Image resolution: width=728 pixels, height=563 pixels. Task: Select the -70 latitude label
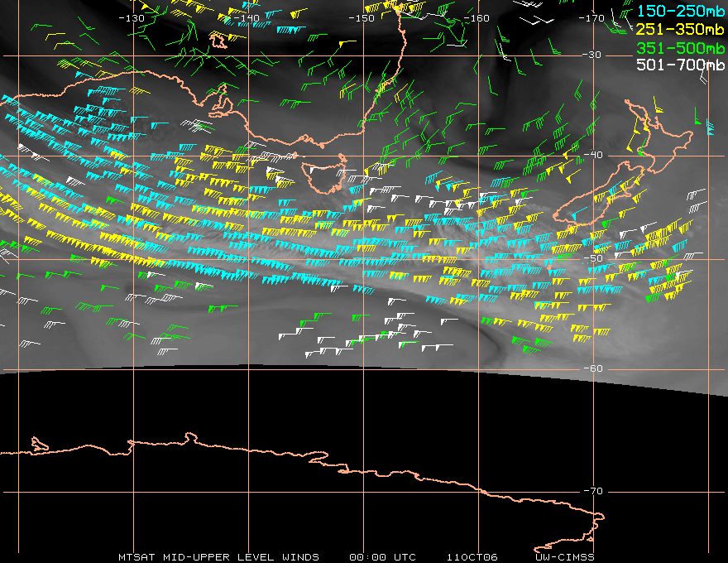point(593,491)
